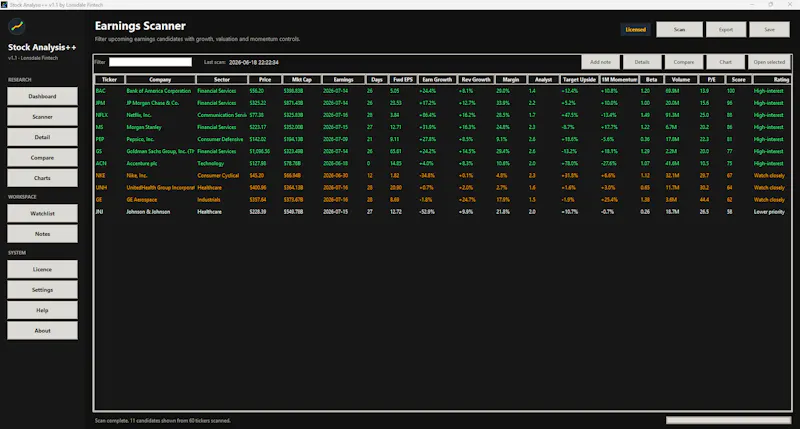Click the $1,096.56 price cell

260,152
